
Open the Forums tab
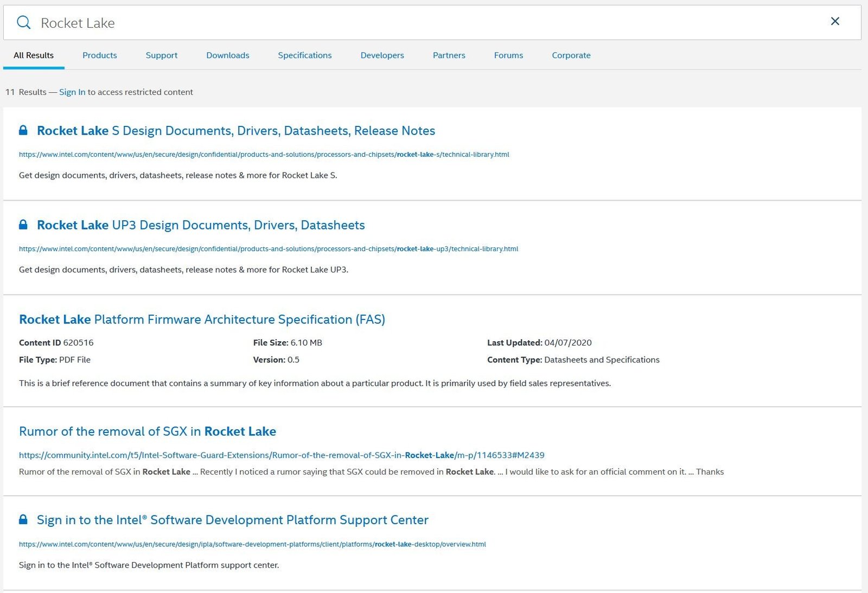pos(509,55)
